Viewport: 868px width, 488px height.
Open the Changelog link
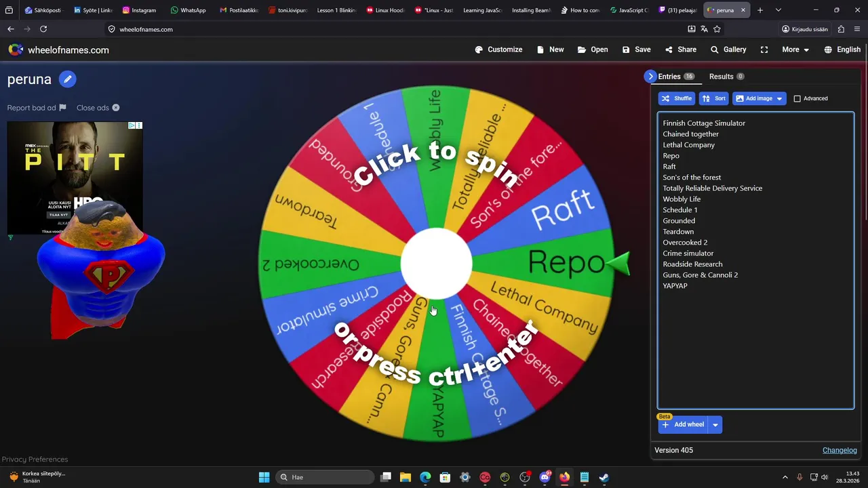coord(840,450)
